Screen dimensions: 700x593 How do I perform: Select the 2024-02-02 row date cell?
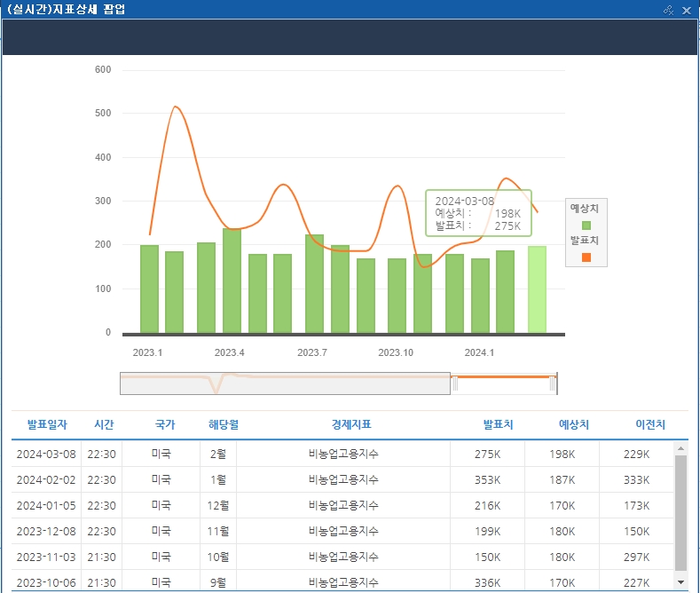point(47,480)
